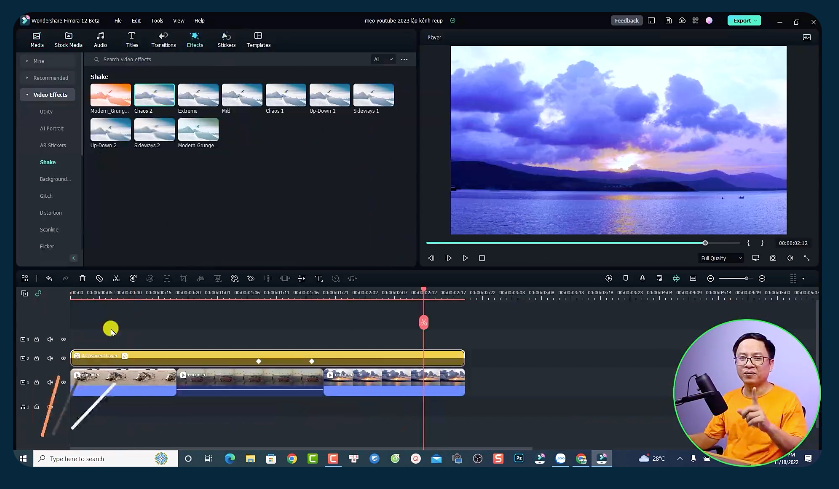839x489 pixels.
Task: Select the Chaos 2 shake effect thumbnail
Action: pyautogui.click(x=154, y=97)
